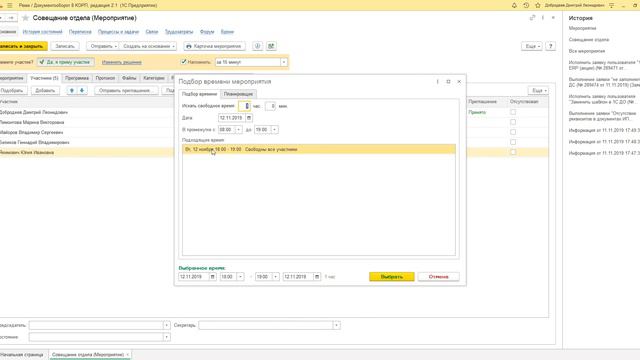Switch to Начальная страница bottom tab
640x360 pixels.
(x=22, y=355)
